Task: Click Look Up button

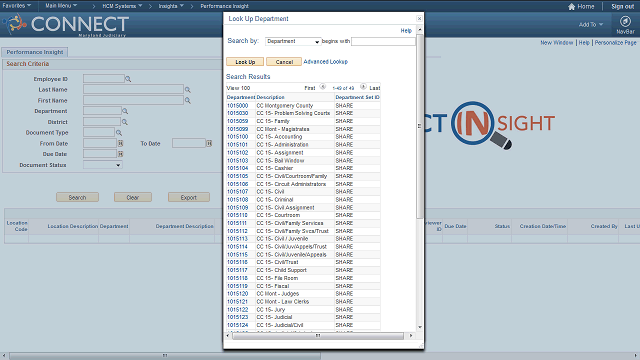Action: click(245, 62)
